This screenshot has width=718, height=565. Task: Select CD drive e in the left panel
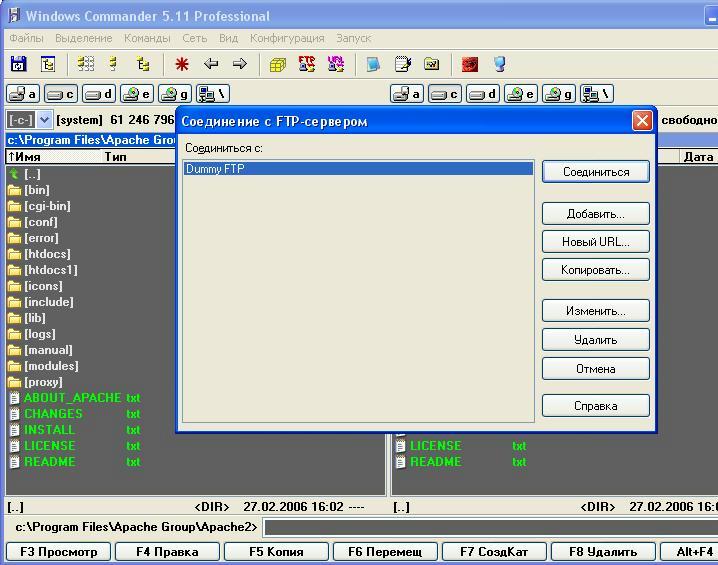pos(137,94)
